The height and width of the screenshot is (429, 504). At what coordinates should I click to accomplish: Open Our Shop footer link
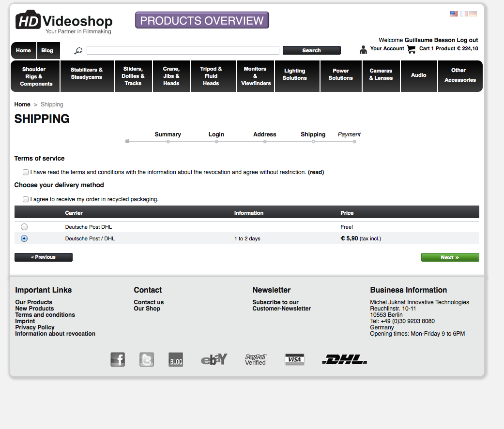[x=147, y=308]
